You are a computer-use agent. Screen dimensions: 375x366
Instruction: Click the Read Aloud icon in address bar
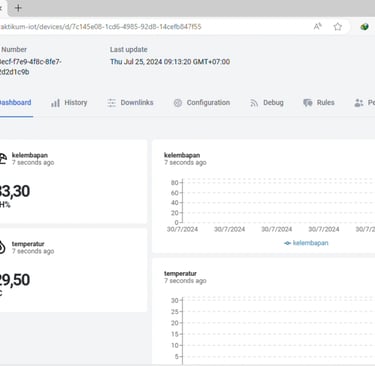pos(318,26)
